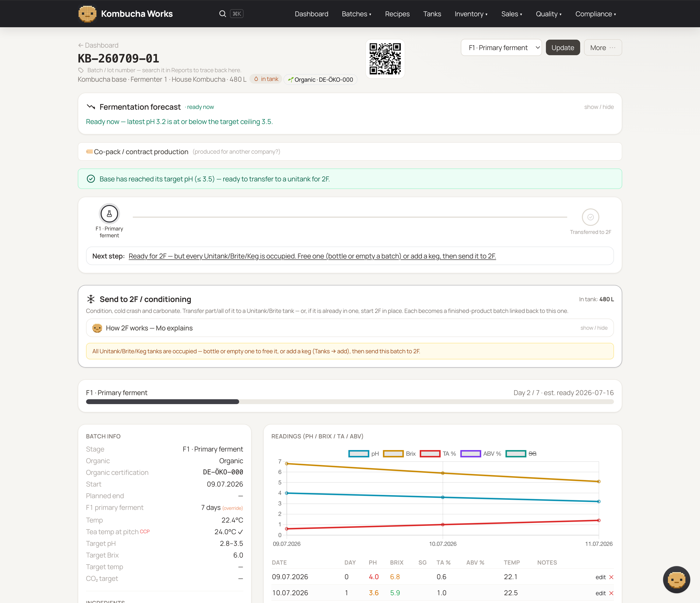Image resolution: width=700 pixels, height=603 pixels.
Task: Click the 09.07.2026 TA point on chart
Action: point(287,529)
